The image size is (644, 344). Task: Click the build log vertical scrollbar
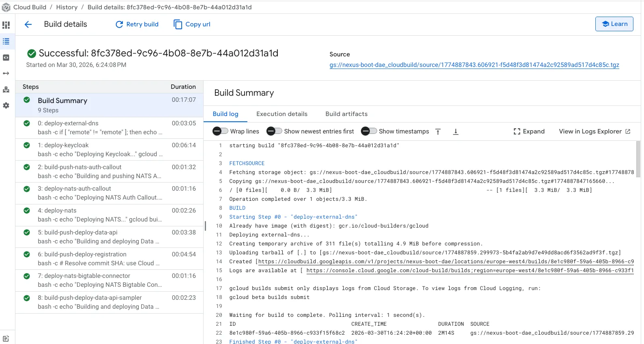click(x=638, y=159)
